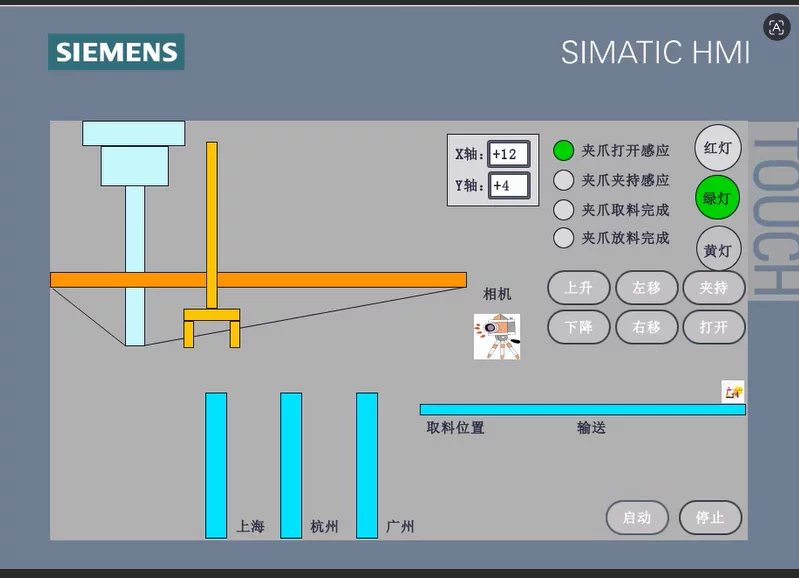Toggle the 黄灯 lamp button
Screen dimensions: 799x578
tap(718, 250)
